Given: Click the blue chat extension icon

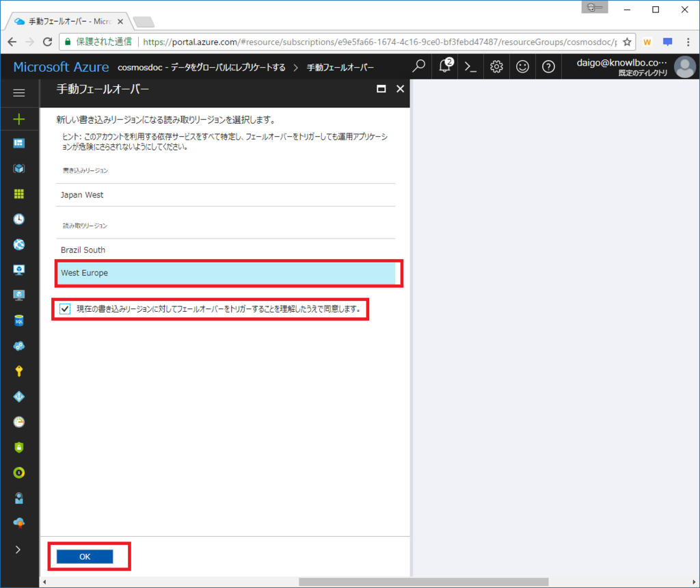Looking at the screenshot, I should pos(667,42).
